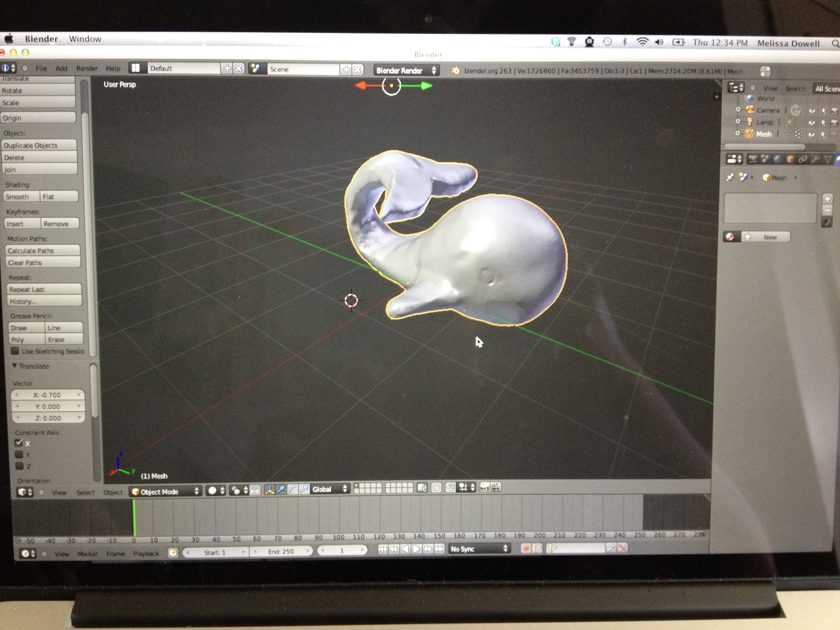Add a new material slot with plus icon
Image resolution: width=840 pixels, height=630 pixels.
[x=828, y=199]
